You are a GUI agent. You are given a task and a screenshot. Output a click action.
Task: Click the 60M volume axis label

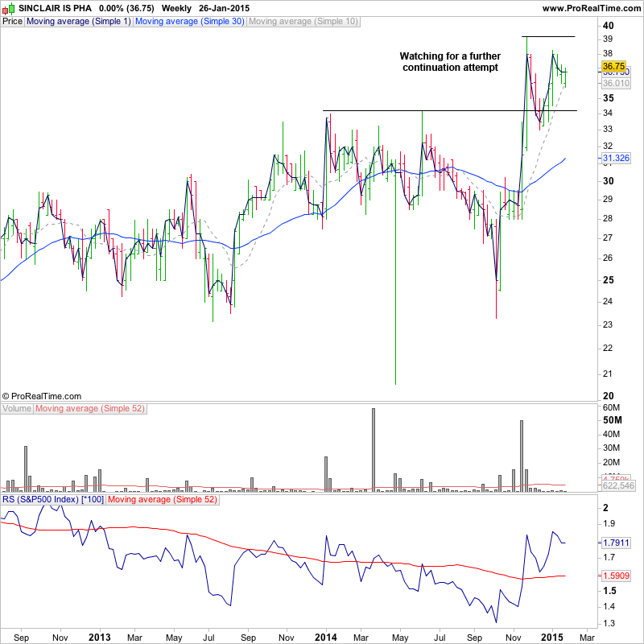[x=611, y=407]
